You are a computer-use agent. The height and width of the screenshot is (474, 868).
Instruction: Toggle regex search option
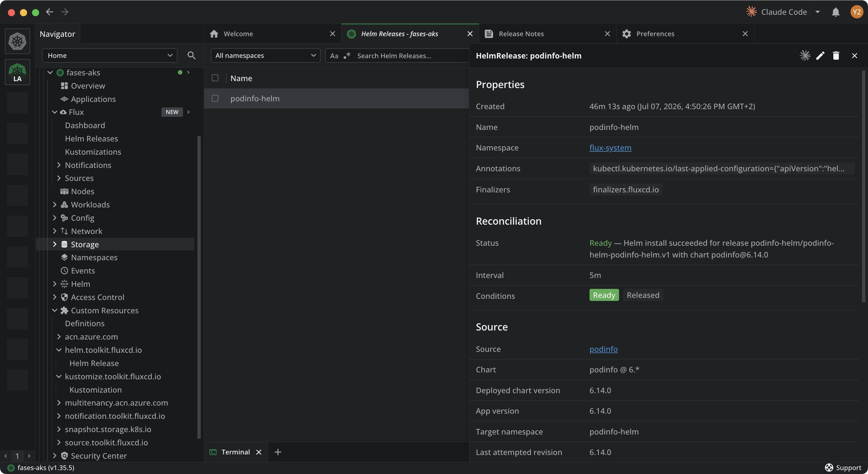coord(347,56)
